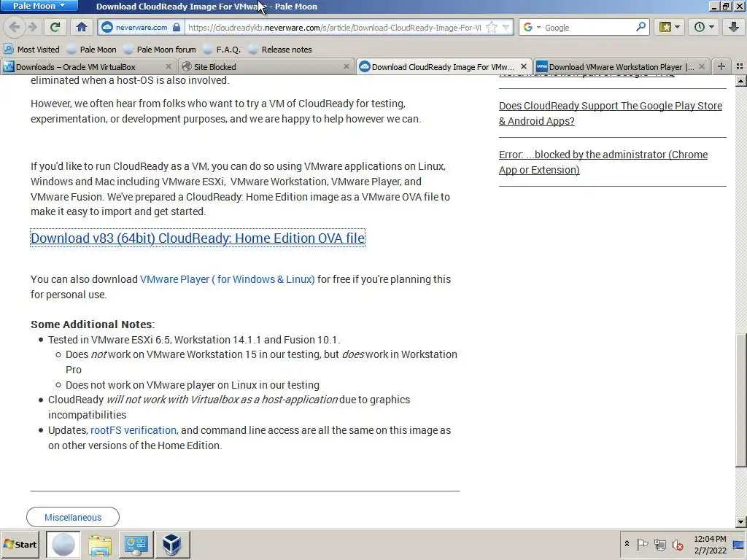Click the Action Center flag tray icon
747x560 pixels.
tap(642, 544)
